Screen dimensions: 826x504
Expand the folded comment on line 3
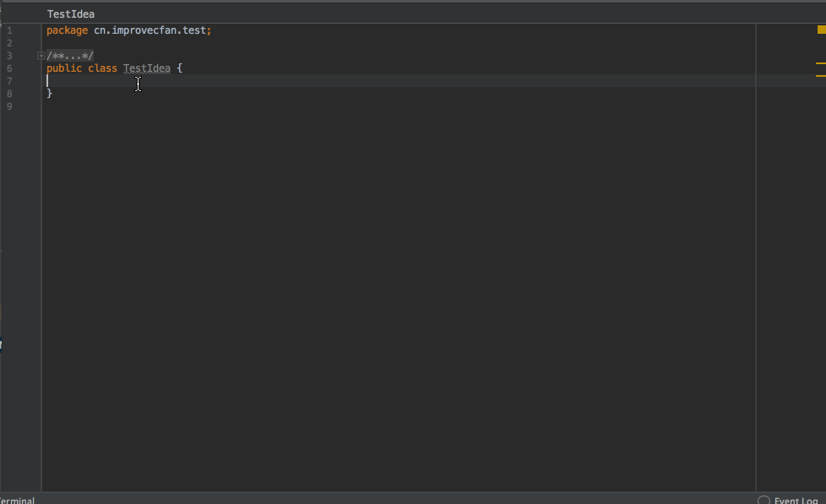click(41, 56)
